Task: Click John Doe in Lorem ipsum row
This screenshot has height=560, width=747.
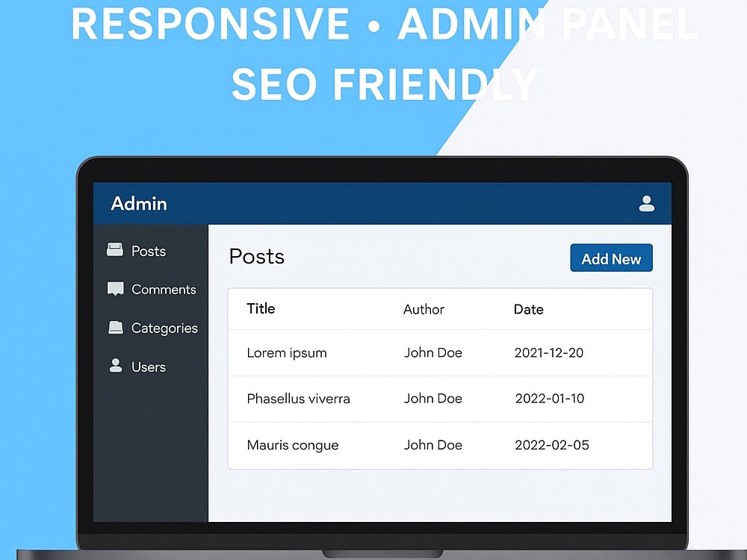Action: coord(433,353)
